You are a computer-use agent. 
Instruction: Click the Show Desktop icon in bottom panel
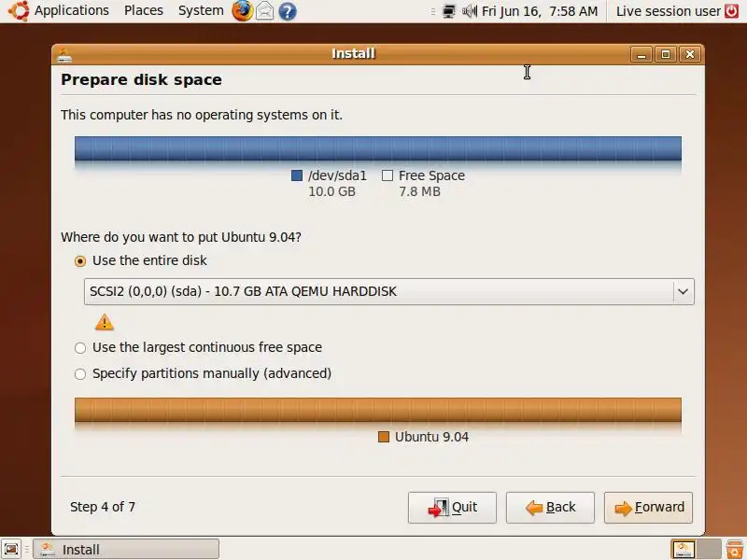[x=11, y=549]
